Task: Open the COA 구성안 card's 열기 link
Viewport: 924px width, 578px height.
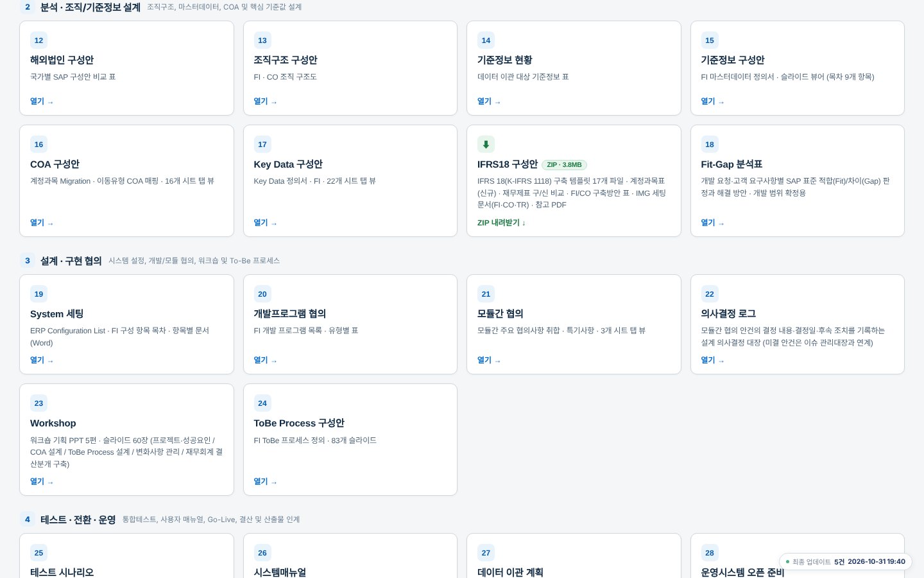Action: (42, 223)
